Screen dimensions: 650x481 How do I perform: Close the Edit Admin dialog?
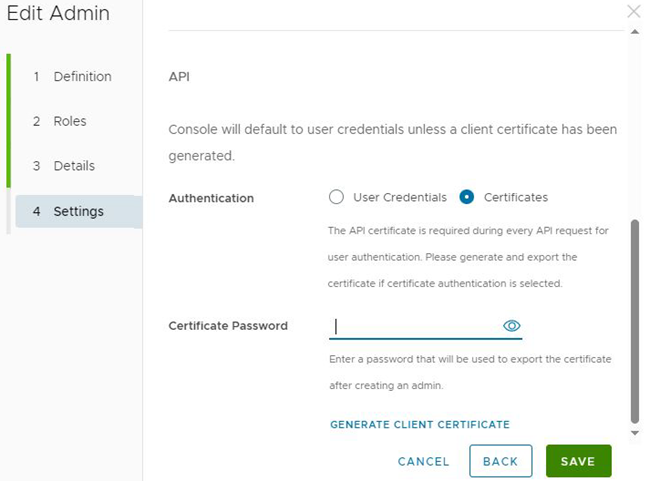[x=634, y=11]
